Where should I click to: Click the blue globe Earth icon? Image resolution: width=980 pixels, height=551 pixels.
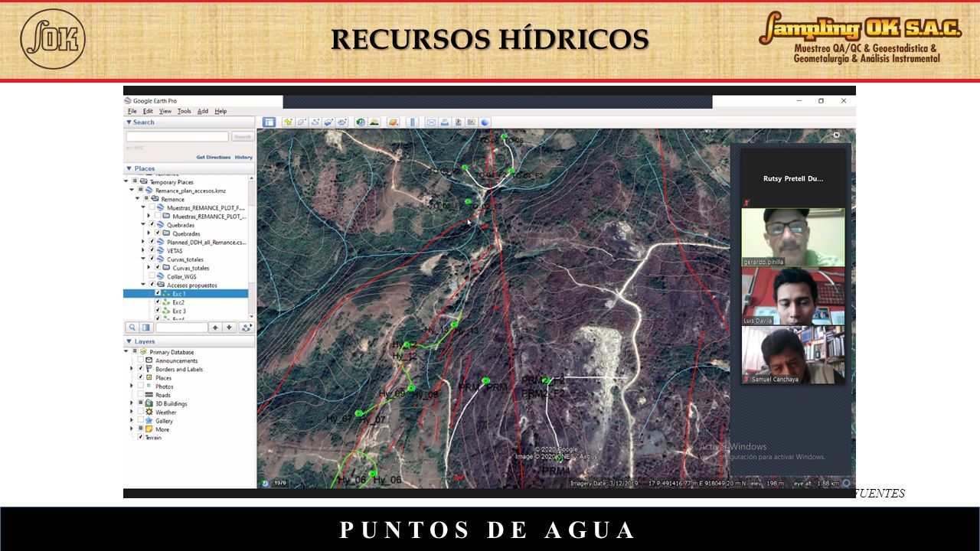[485, 122]
